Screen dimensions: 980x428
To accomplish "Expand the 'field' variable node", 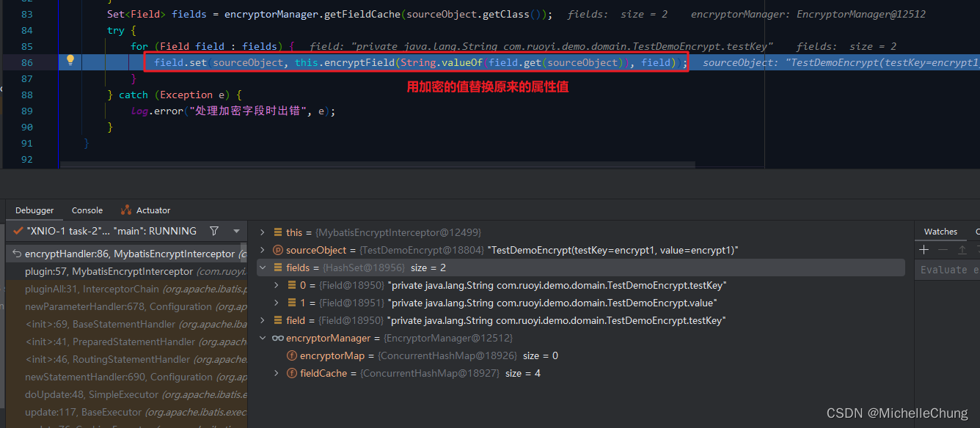I will pos(263,320).
